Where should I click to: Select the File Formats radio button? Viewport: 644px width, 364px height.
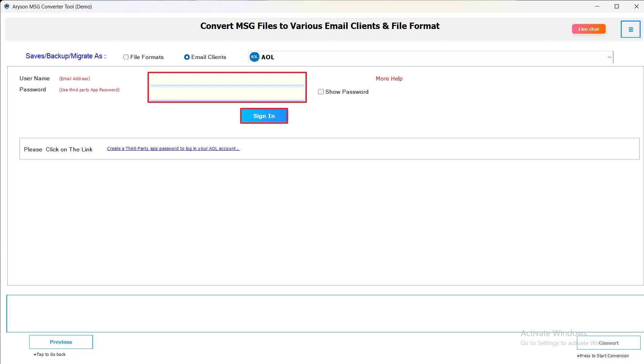pyautogui.click(x=126, y=57)
